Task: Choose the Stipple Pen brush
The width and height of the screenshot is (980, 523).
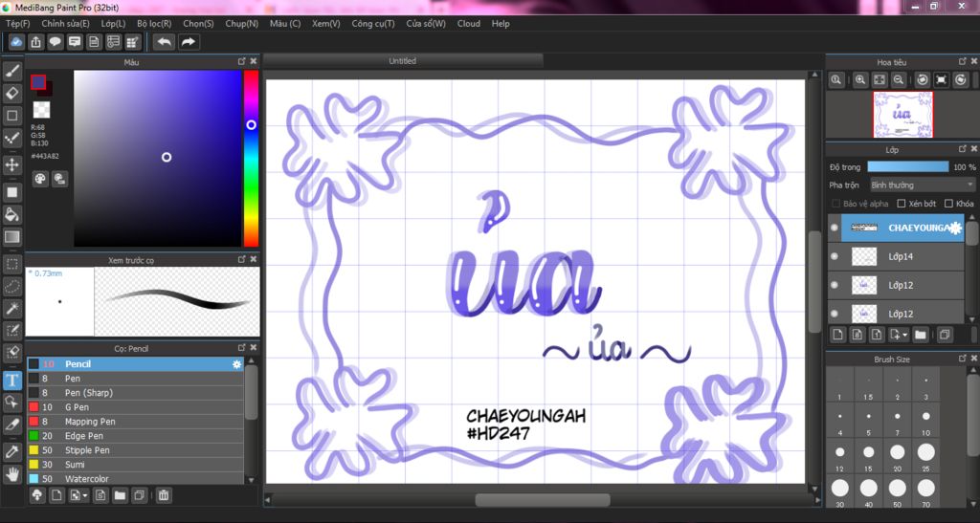Action: [135, 450]
